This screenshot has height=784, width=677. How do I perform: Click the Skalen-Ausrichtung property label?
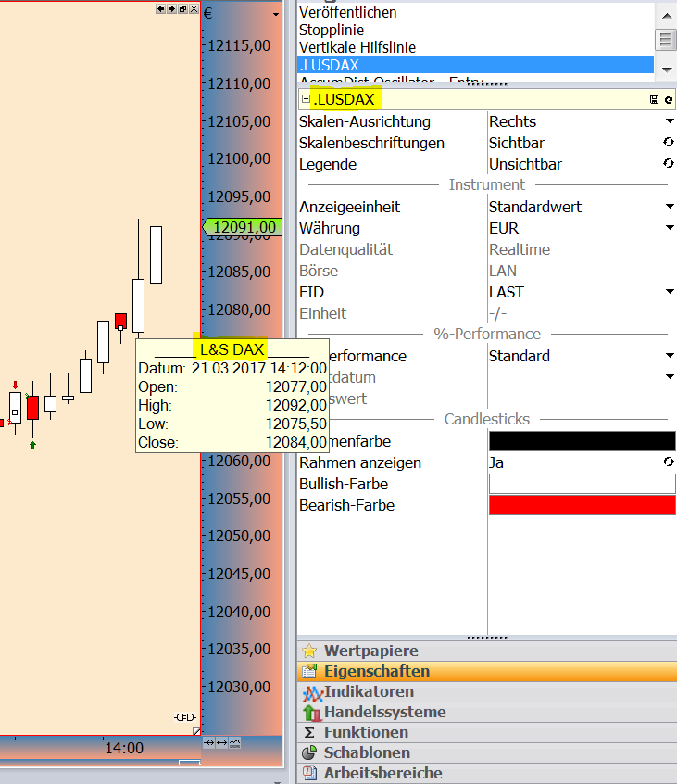[364, 121]
